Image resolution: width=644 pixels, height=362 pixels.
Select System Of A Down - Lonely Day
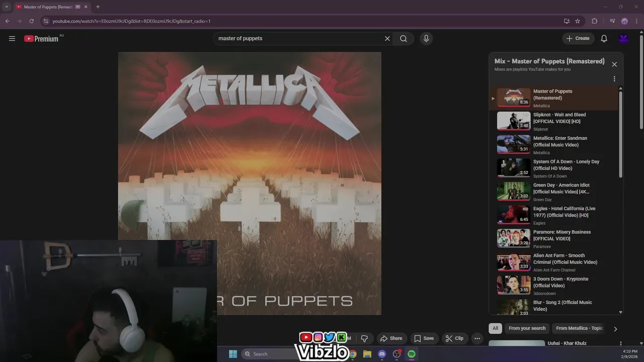(x=553, y=168)
